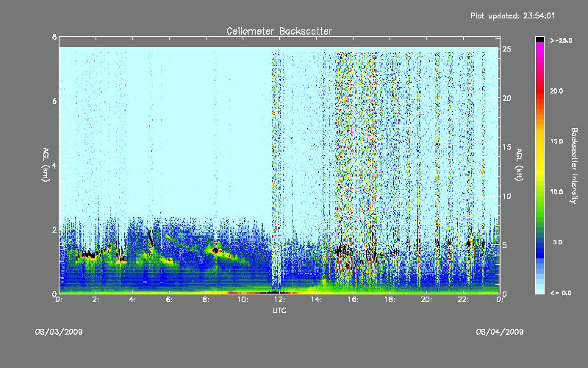Click the "6" tick on the km axis
Viewport: 588px width, 368px height.
(54, 101)
